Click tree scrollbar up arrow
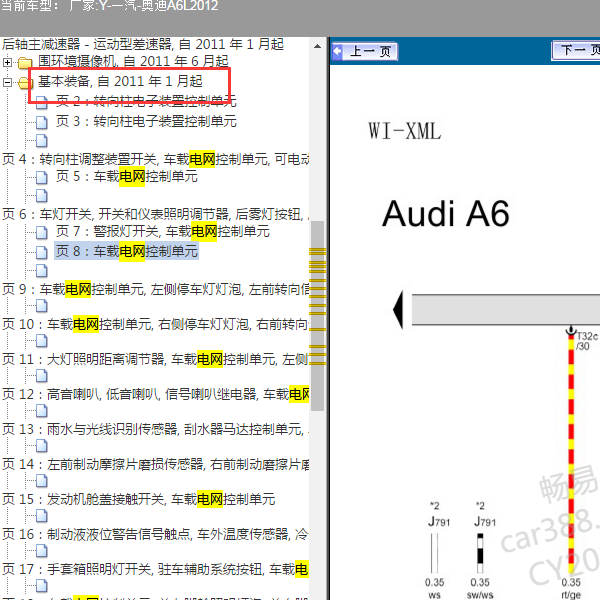The width and height of the screenshot is (600, 600). [317, 47]
